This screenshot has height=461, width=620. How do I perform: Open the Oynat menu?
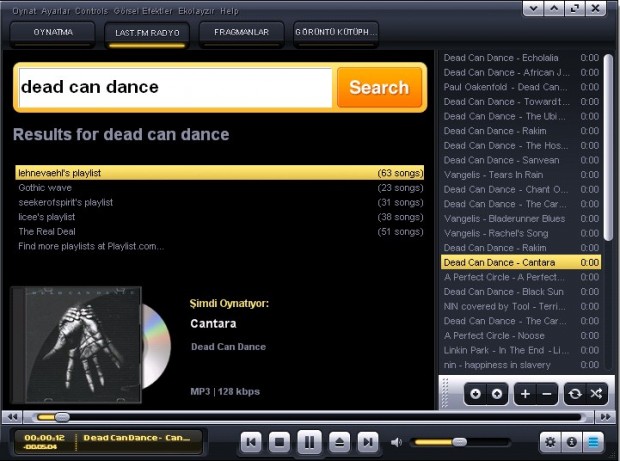[x=25, y=11]
